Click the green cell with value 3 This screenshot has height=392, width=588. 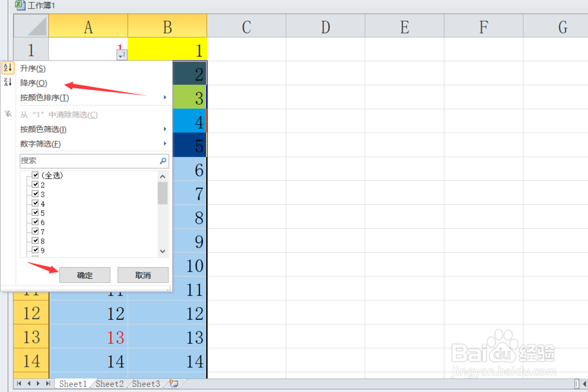point(189,97)
